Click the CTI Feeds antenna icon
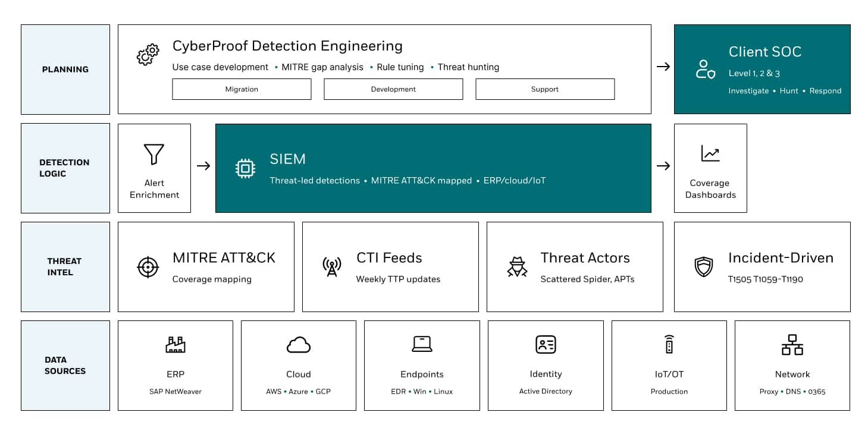The width and height of the screenshot is (868, 431). click(x=331, y=267)
